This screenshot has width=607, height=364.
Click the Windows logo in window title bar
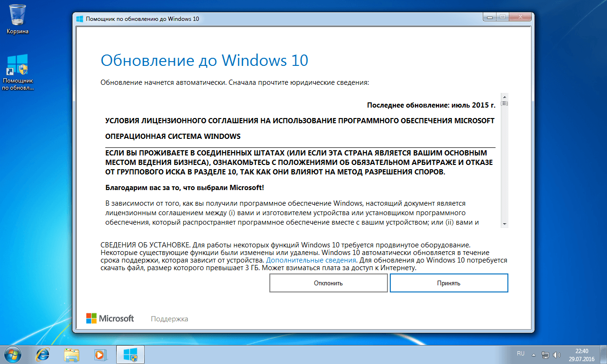point(80,18)
